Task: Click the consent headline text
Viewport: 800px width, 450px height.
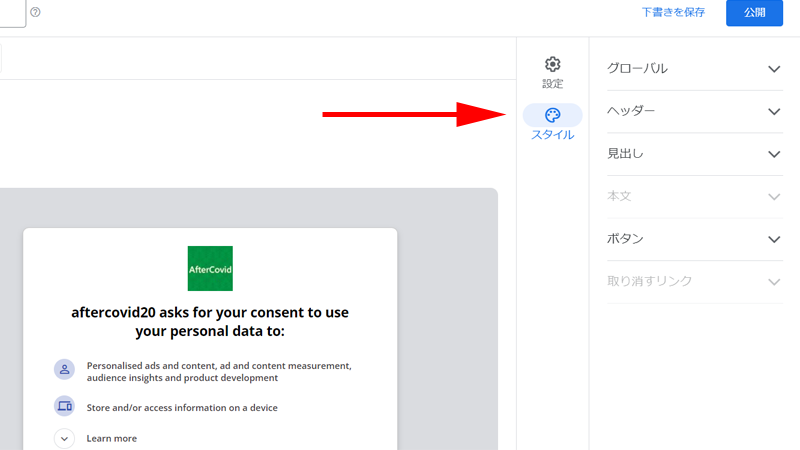Action: click(210, 321)
